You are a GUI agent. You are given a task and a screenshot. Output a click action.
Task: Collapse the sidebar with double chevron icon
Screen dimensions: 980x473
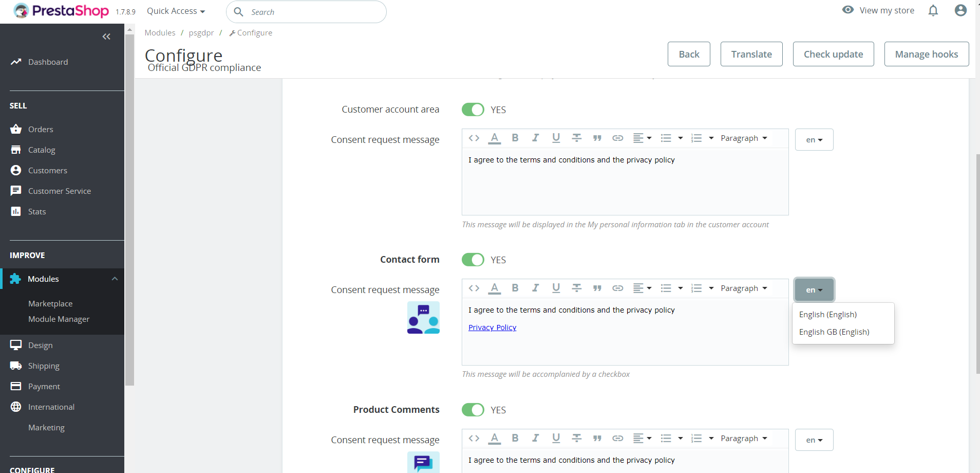tap(106, 37)
